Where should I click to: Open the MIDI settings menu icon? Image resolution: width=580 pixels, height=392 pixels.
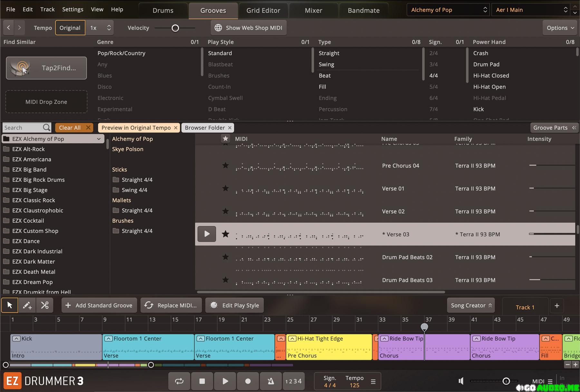[x=550, y=381]
